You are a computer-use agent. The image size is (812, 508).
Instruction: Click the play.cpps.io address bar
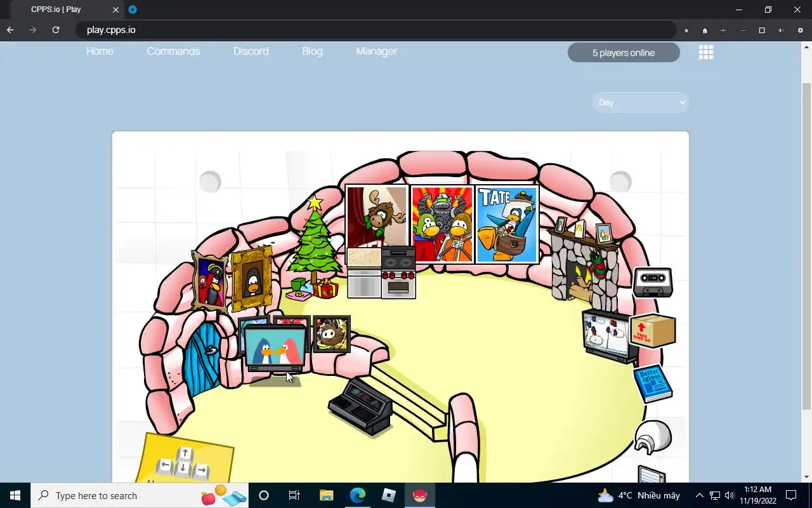(376, 30)
